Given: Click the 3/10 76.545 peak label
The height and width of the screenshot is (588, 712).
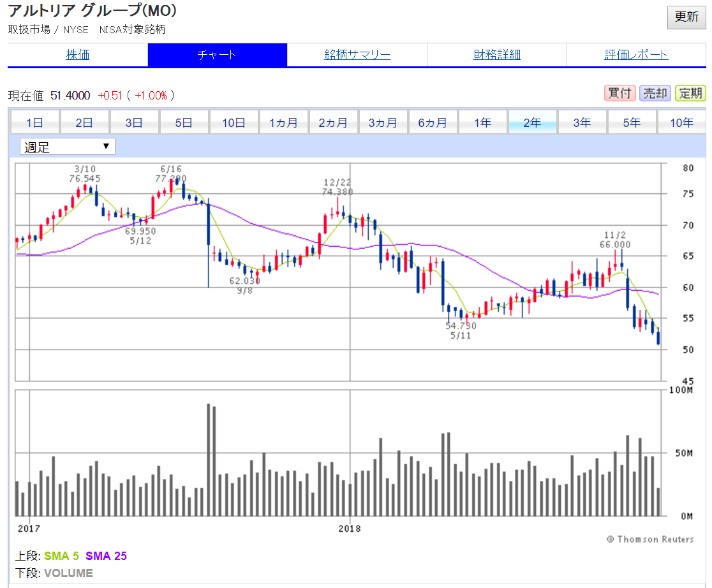Looking at the screenshot, I should pos(85,174).
